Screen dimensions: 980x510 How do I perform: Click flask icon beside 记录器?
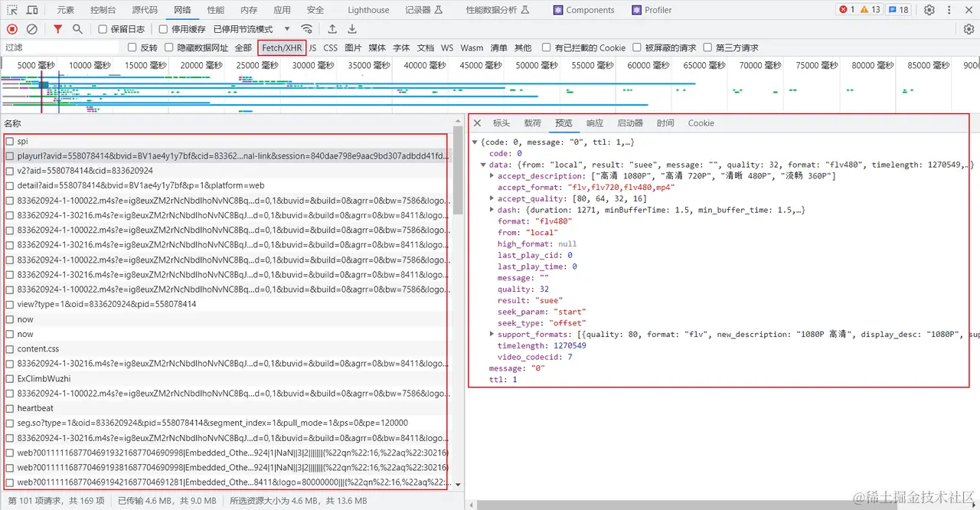[x=439, y=10]
